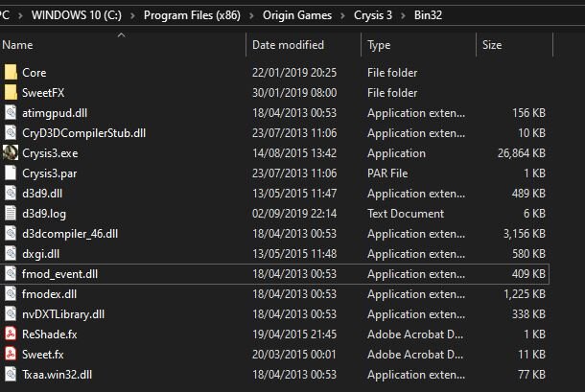Image resolution: width=585 pixels, height=392 pixels.
Task: Click the Core folder icon
Action: pos(11,72)
